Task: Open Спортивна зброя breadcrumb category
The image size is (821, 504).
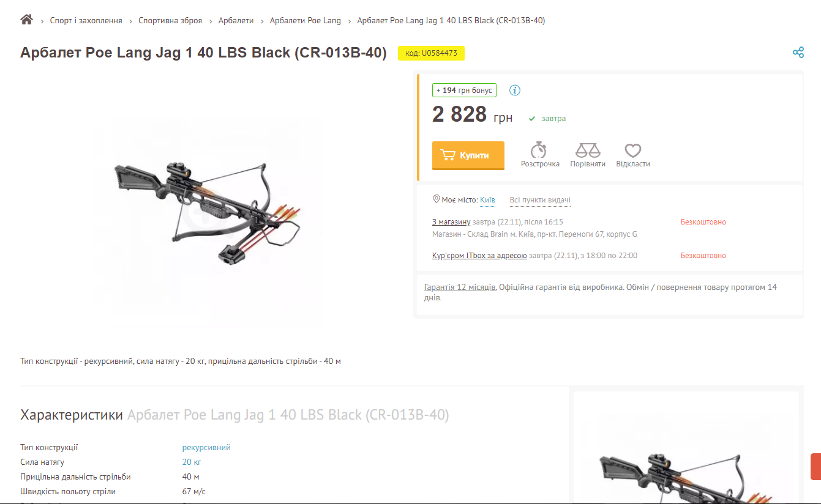Action: pos(170,21)
